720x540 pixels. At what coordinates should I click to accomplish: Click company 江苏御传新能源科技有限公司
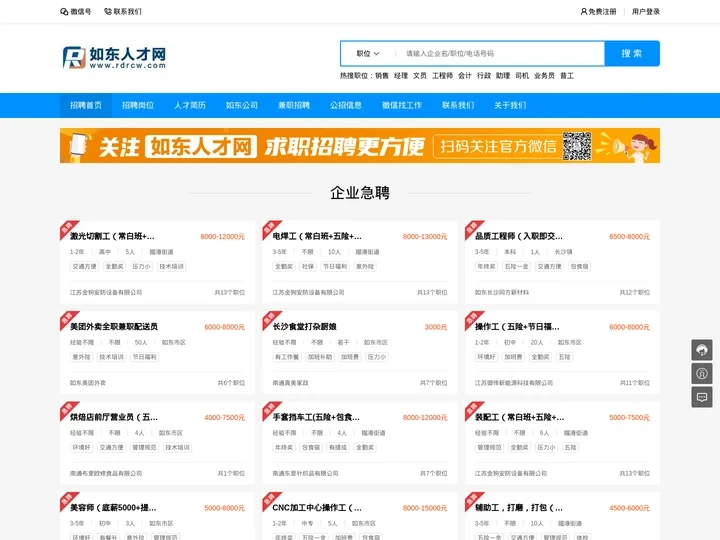click(x=514, y=382)
